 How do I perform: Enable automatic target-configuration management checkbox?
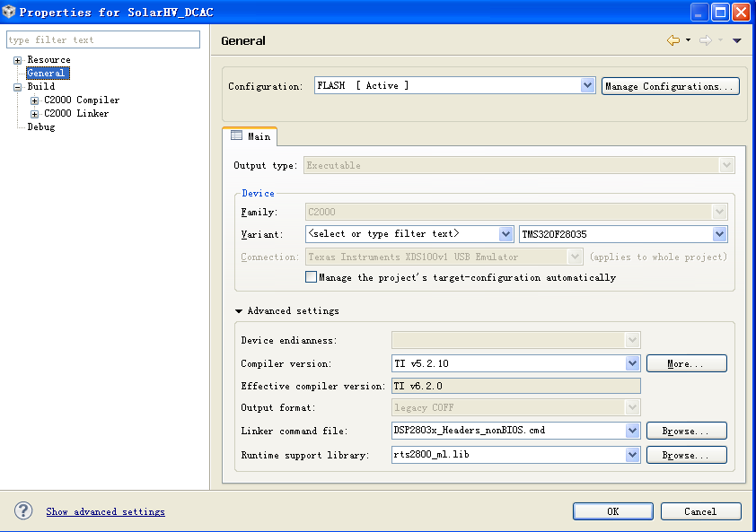click(311, 277)
